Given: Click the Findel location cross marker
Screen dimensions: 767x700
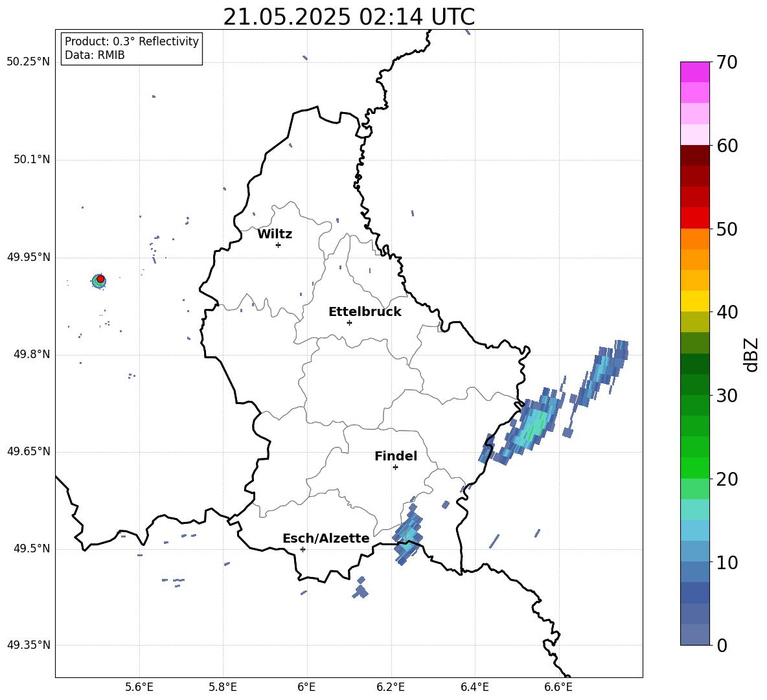Looking at the screenshot, I should (x=395, y=468).
